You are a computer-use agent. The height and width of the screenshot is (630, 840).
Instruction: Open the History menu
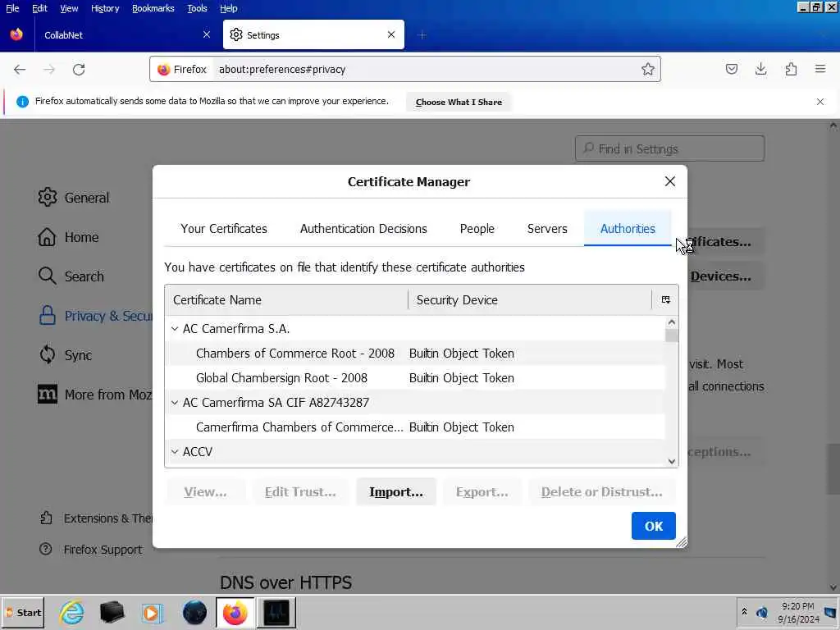105,8
